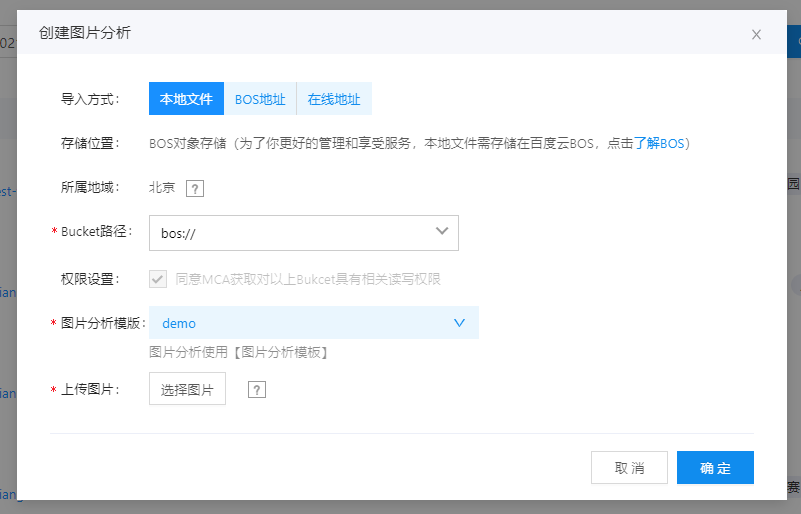The height and width of the screenshot is (514, 801).
Task: Click the bos:// text in Bucket field
Action: coord(178,233)
